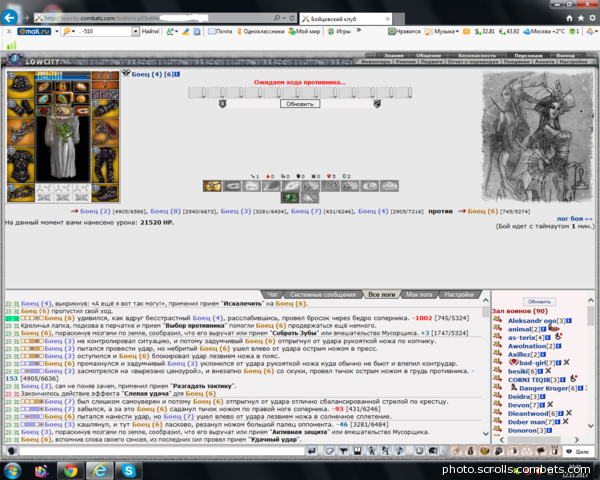The image size is (600, 480).
Task: Open the Общение menu in the top bar
Action: click(428, 56)
